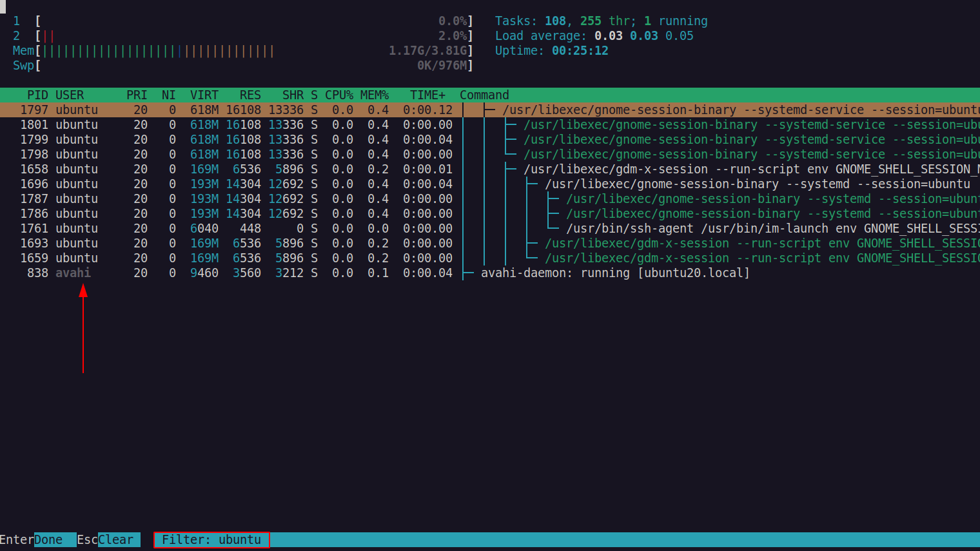Click the Mem usage meter bar

point(243,51)
